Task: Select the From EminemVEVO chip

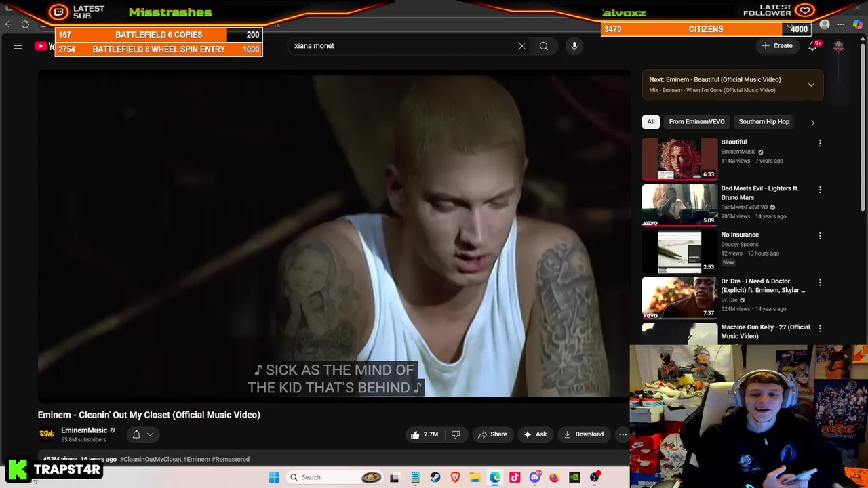Action: coord(696,121)
